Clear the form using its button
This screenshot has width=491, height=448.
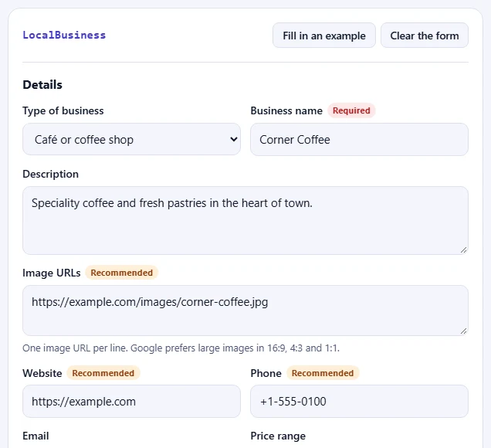point(425,36)
